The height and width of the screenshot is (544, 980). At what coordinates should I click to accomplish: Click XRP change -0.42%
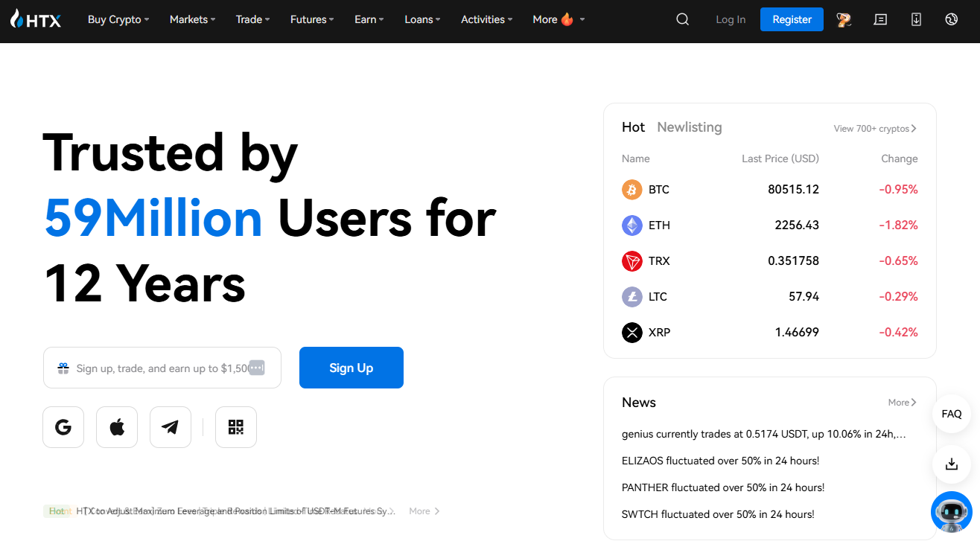[x=898, y=333]
